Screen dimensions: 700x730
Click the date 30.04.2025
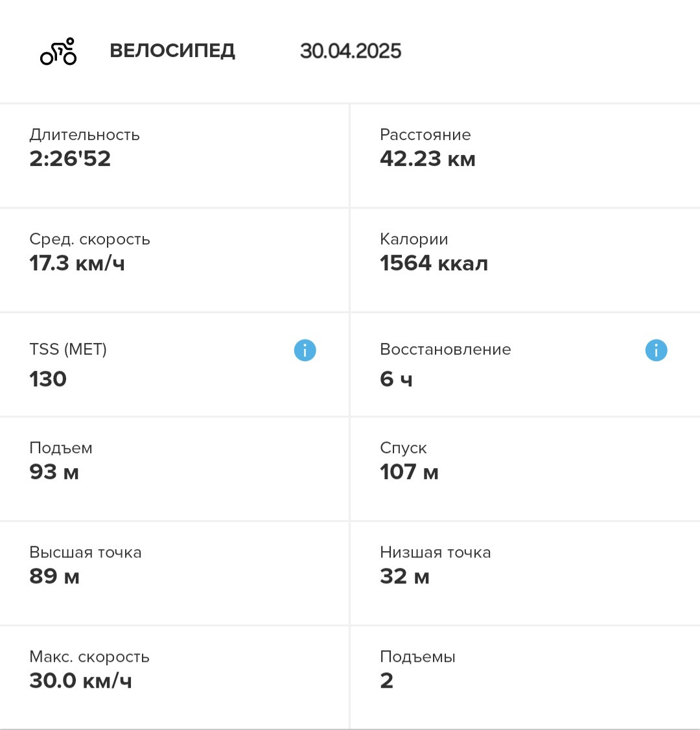351,51
